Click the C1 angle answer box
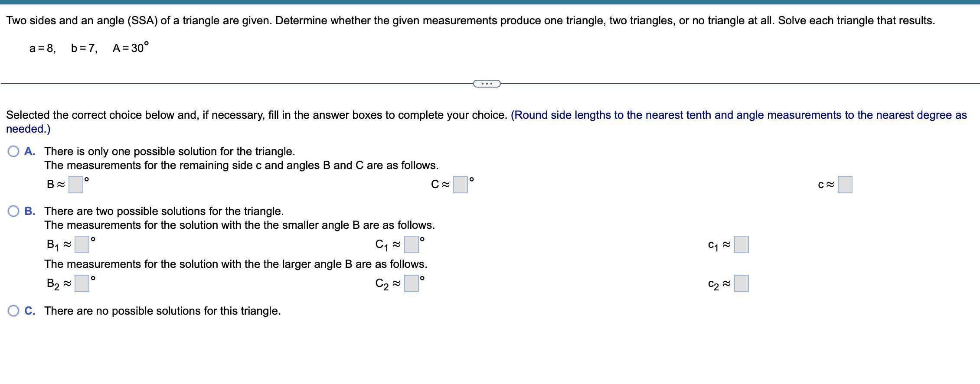The height and width of the screenshot is (384, 980). tap(411, 244)
